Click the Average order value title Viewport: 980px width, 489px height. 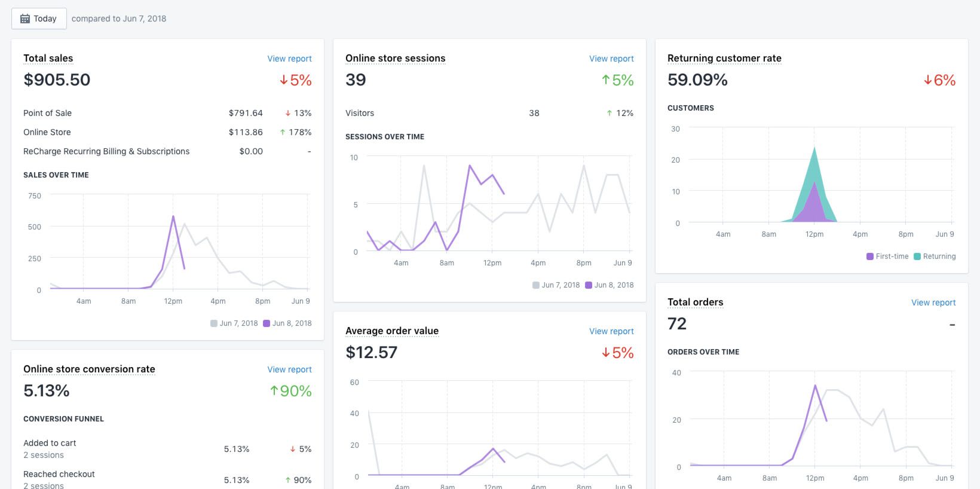pyautogui.click(x=392, y=331)
